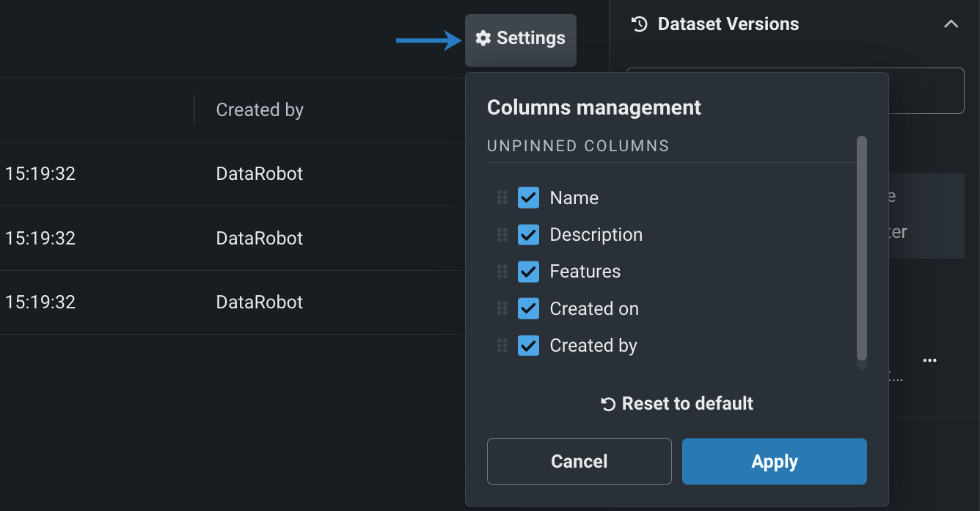The width and height of the screenshot is (980, 511).
Task: Apply the column management changes
Action: [x=774, y=461]
